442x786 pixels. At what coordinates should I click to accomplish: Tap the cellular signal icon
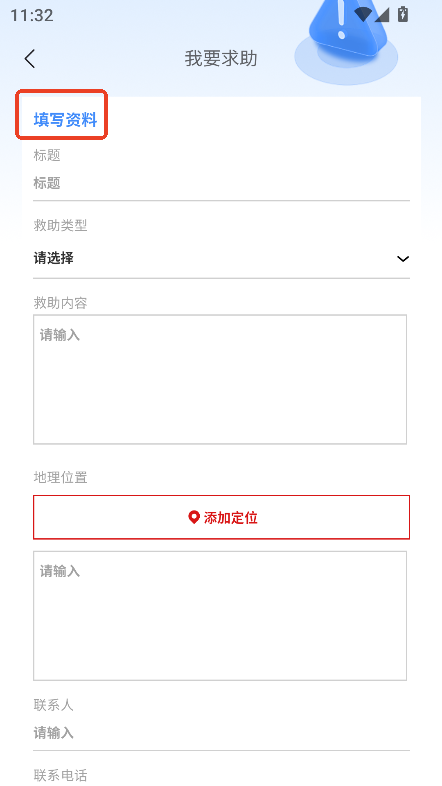(382, 15)
